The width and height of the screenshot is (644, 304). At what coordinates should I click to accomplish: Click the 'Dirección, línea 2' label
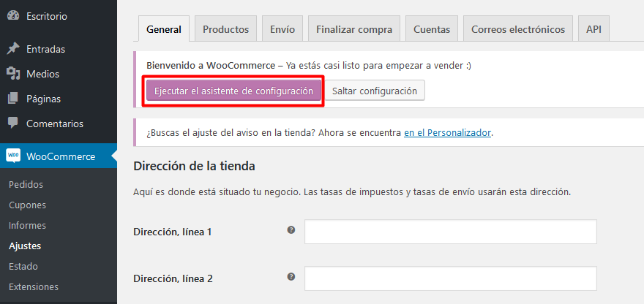tap(173, 279)
